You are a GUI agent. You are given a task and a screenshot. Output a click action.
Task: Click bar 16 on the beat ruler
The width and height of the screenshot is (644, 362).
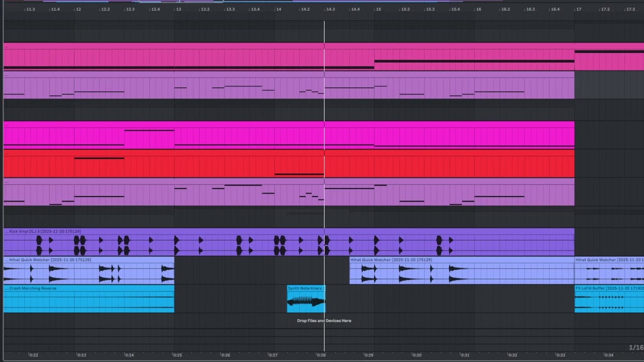click(478, 9)
